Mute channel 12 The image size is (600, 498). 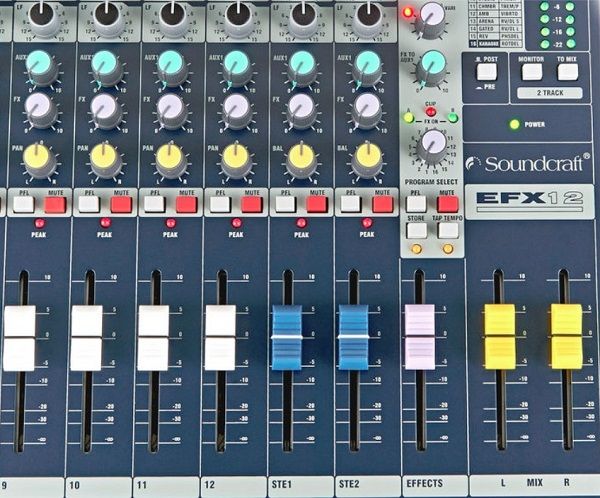pyautogui.click(x=252, y=205)
